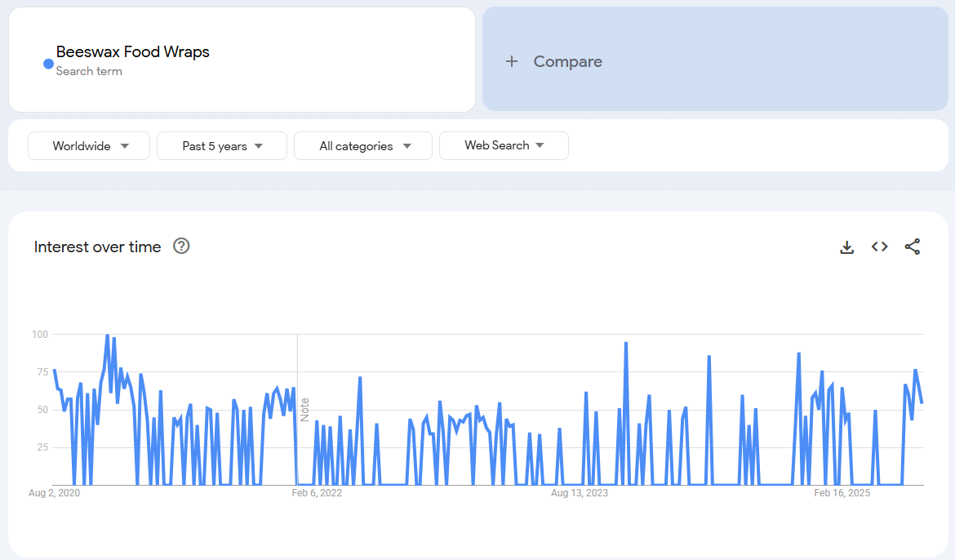Open the Web Search type dropdown
Image resolution: width=955 pixels, height=560 pixels.
(504, 145)
